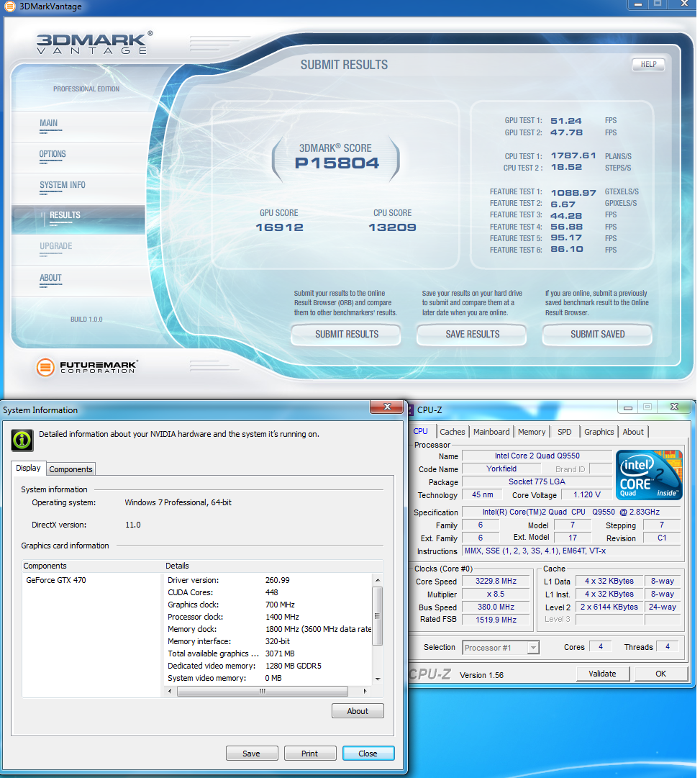This screenshot has width=700, height=778.
Task: Click the HELP button in 3DMark
Action: [648, 65]
